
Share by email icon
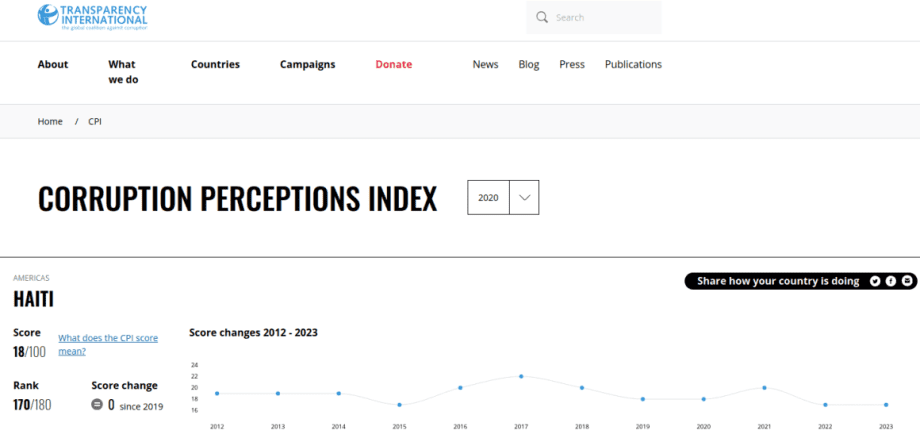[x=907, y=281]
